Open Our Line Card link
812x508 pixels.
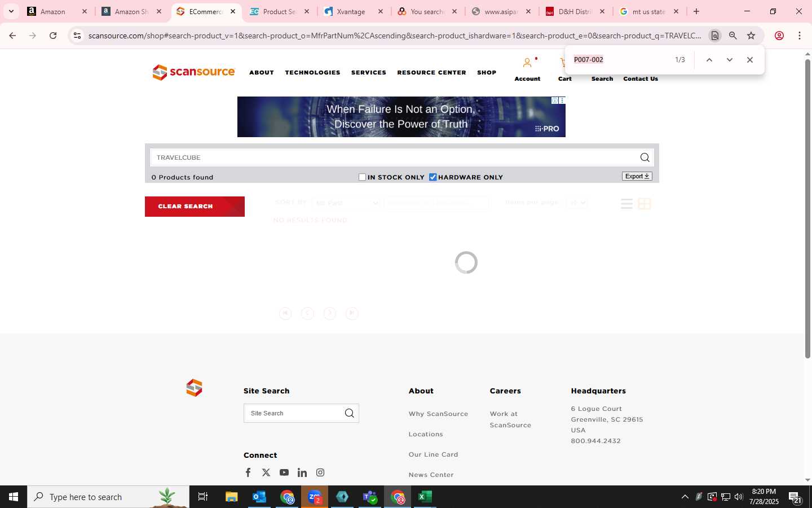[x=433, y=454]
